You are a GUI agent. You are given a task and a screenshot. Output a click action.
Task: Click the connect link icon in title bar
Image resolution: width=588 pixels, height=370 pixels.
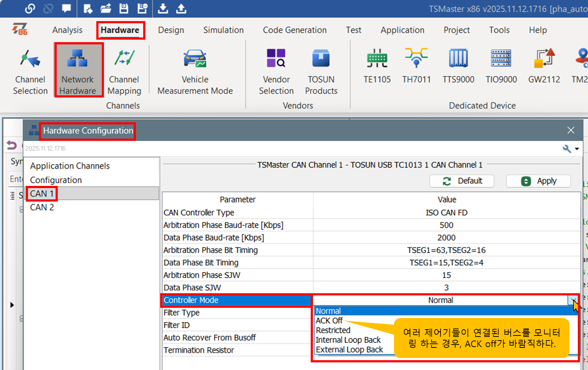click(30, 8)
